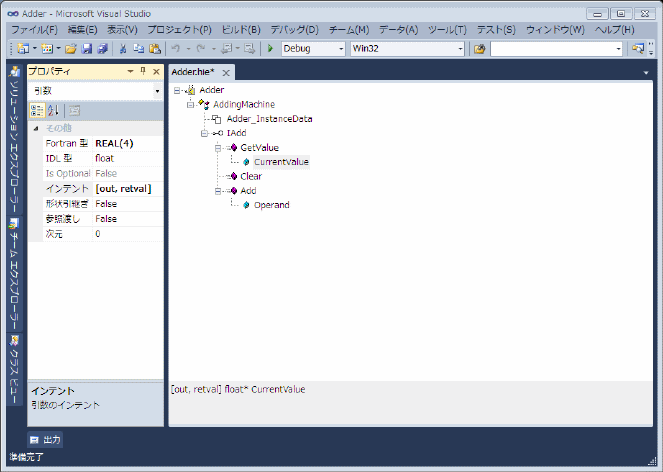Viewport: 663px width, 472px height.
Task: Collapse the IAdd interface node
Action: 202,133
